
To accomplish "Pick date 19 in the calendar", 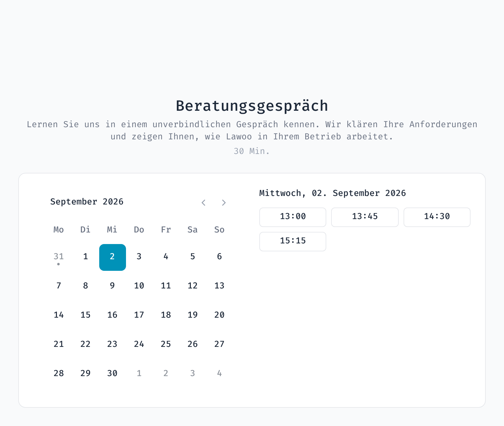I will click(x=193, y=316).
